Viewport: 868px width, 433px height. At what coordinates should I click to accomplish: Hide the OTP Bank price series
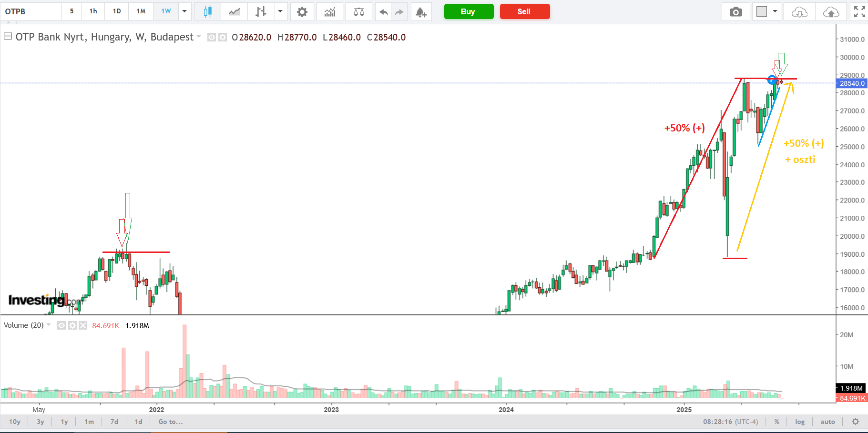pyautogui.click(x=212, y=37)
